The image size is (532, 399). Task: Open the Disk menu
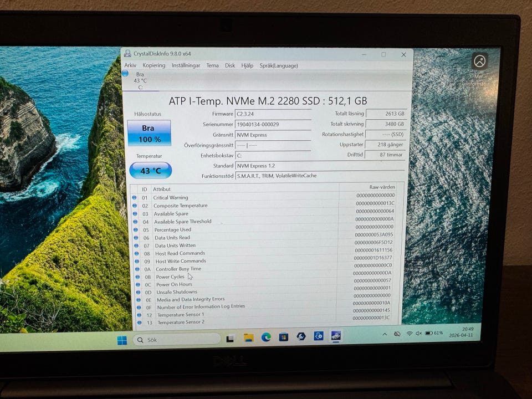[x=229, y=65]
